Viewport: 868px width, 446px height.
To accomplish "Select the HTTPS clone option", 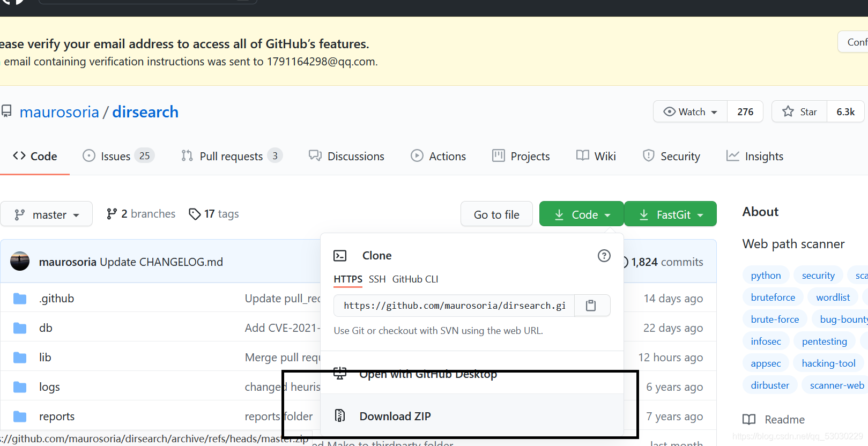I will [x=348, y=279].
